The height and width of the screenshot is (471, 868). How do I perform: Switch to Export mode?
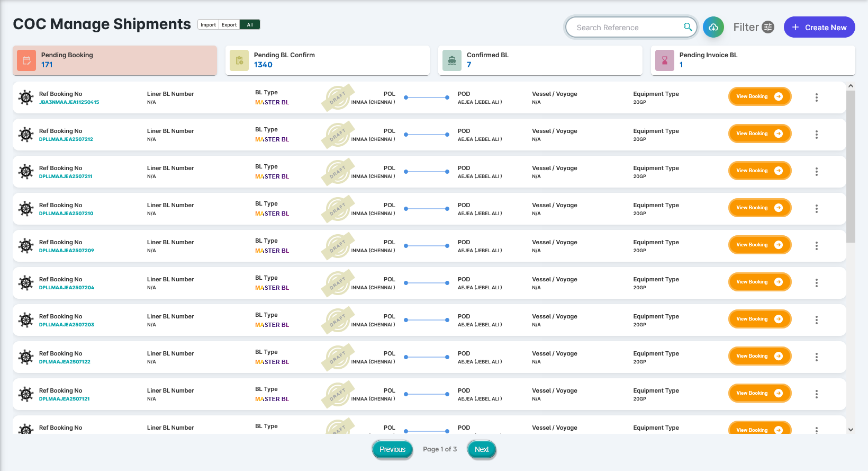pyautogui.click(x=229, y=25)
